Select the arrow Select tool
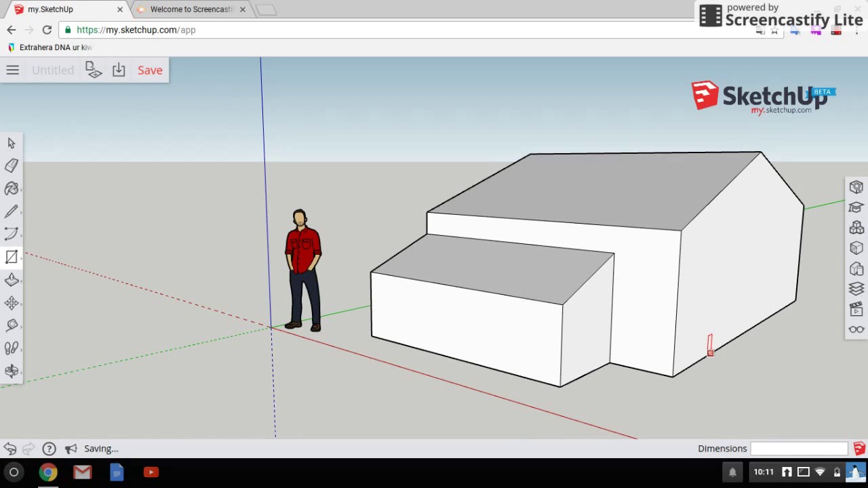 12,143
